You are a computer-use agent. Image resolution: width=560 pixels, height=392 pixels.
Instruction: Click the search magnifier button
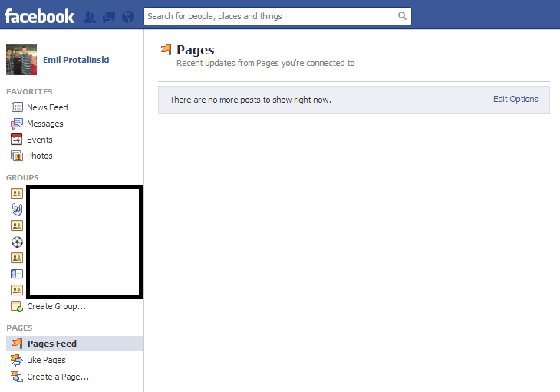pos(403,16)
